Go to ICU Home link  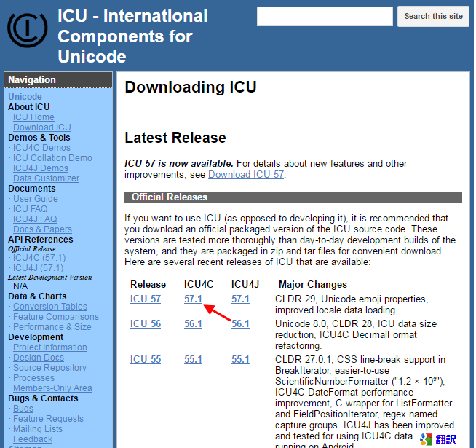33,117
